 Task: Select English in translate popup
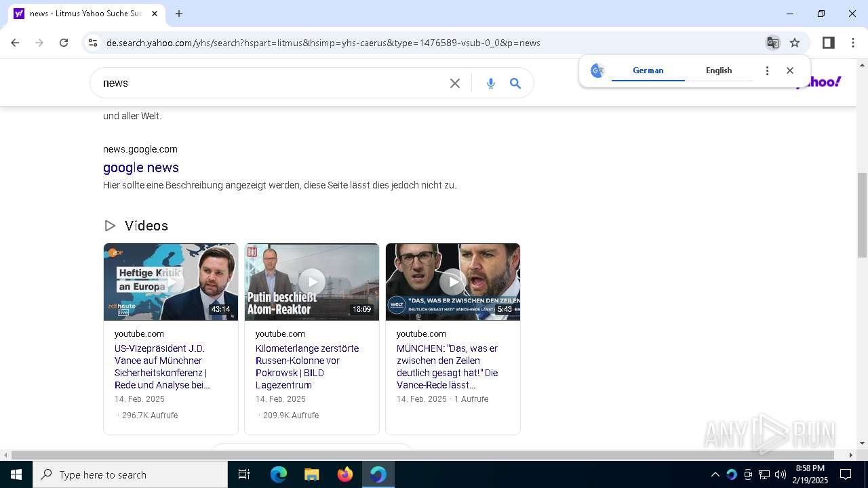(719, 70)
